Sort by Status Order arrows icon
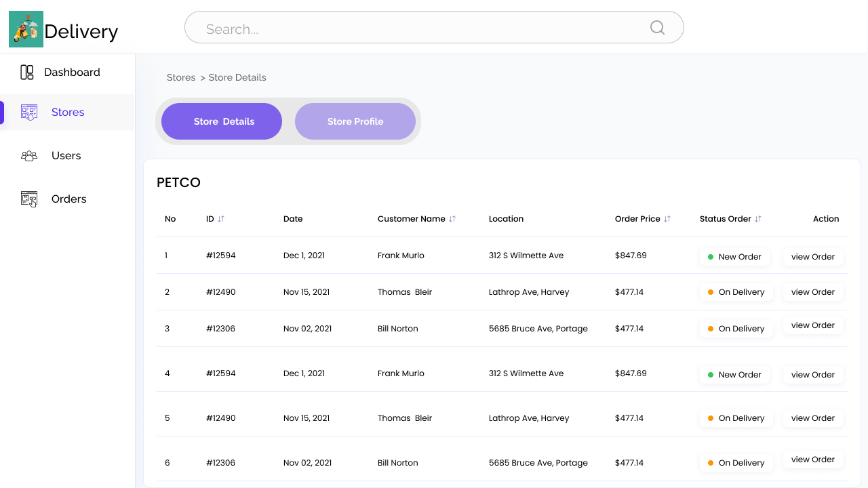The image size is (868, 488). (758, 219)
